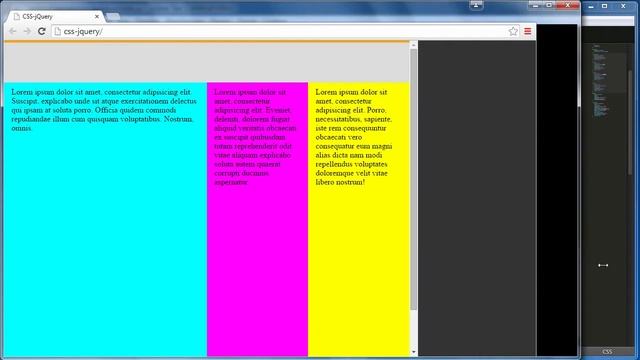Click the page scrollbar up arrow
The image size is (640, 360).
coord(413,44)
